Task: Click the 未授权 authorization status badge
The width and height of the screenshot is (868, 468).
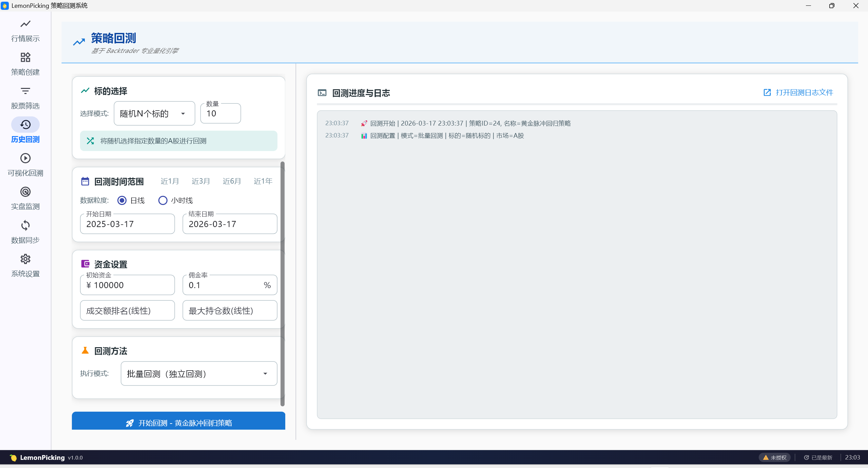Action: (775, 457)
